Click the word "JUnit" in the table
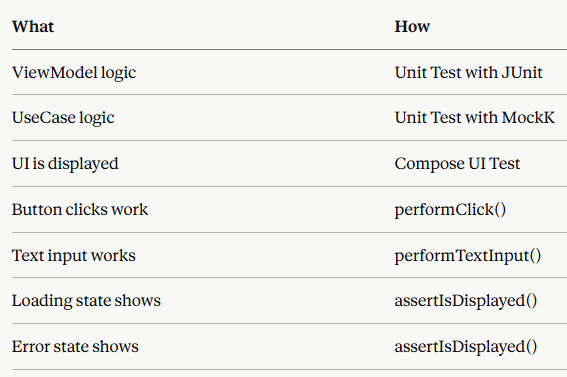 [522, 73]
